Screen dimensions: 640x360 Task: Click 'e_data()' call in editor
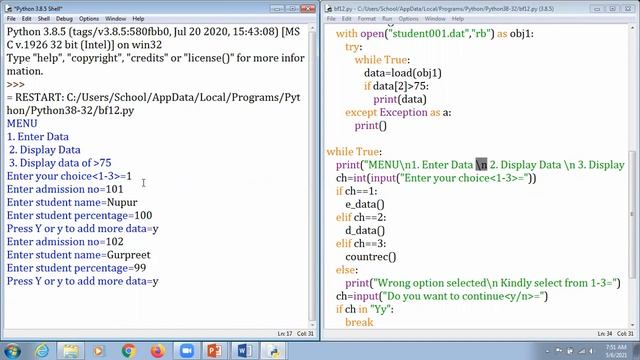[365, 204]
